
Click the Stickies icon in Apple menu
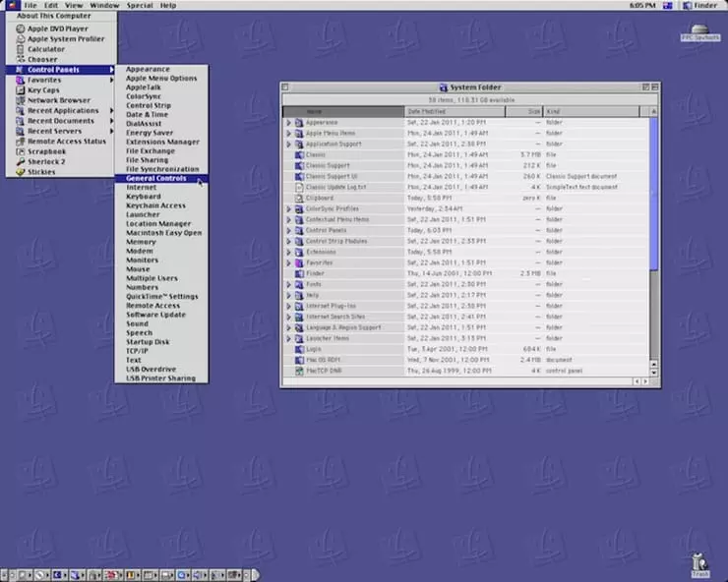coord(19,172)
